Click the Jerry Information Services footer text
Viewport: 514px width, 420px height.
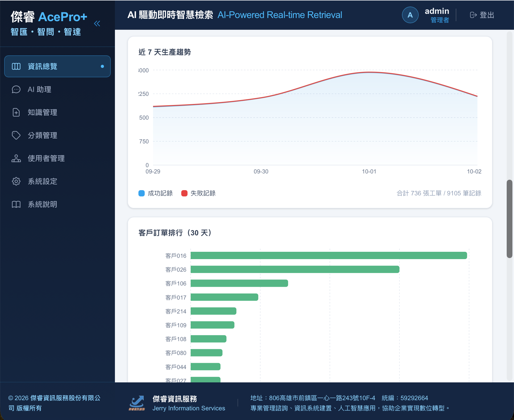tap(189, 408)
